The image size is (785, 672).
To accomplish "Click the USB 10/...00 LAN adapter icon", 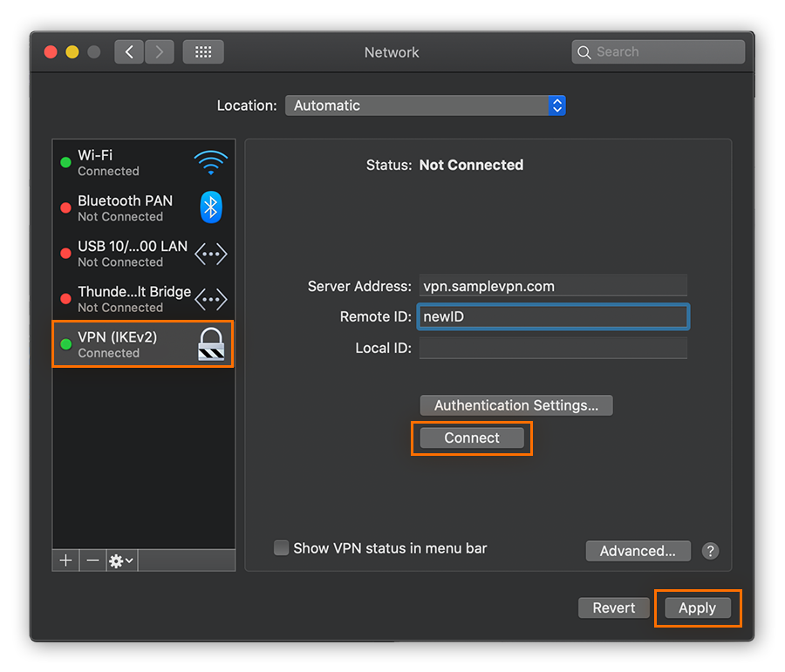I will pos(210,254).
